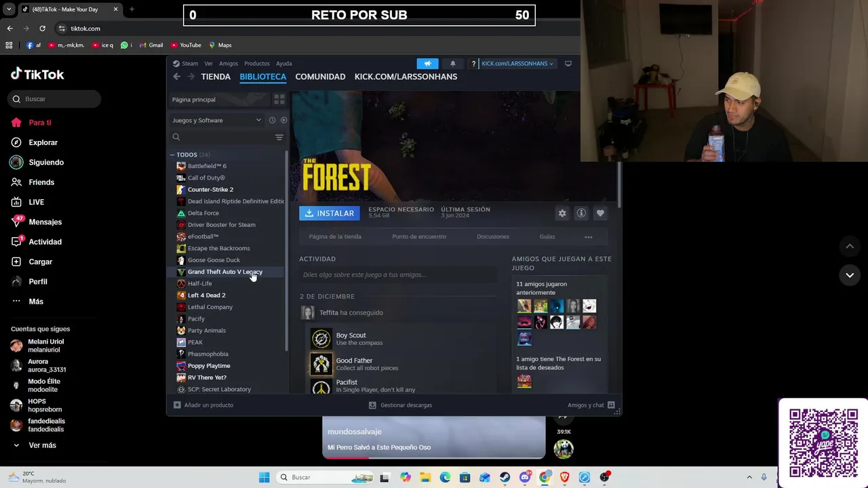The height and width of the screenshot is (488, 868).
Task: Open TikTok Actividad notifications
Action: coord(36,241)
